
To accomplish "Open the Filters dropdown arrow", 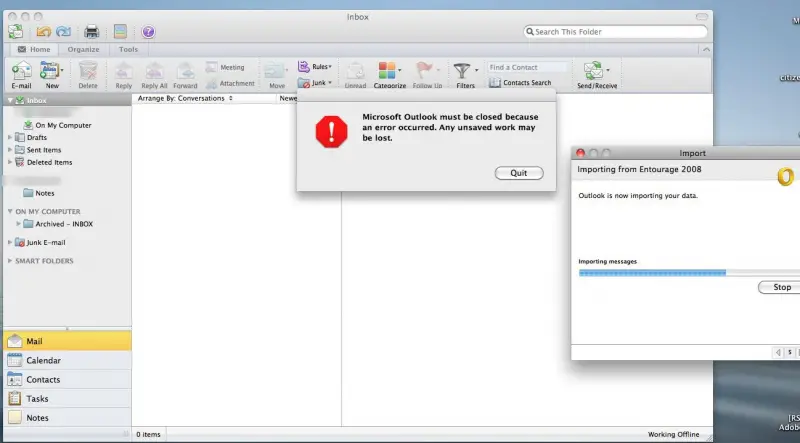I will pos(477,70).
